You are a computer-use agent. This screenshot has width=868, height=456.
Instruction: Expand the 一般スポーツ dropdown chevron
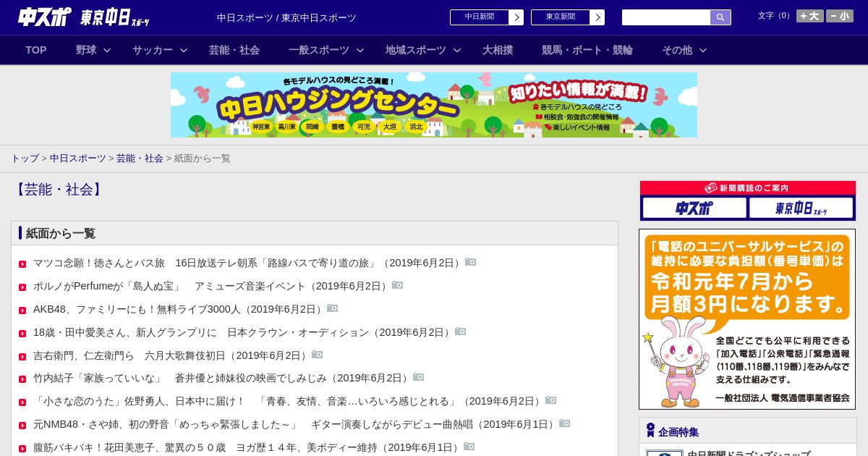pos(360,50)
